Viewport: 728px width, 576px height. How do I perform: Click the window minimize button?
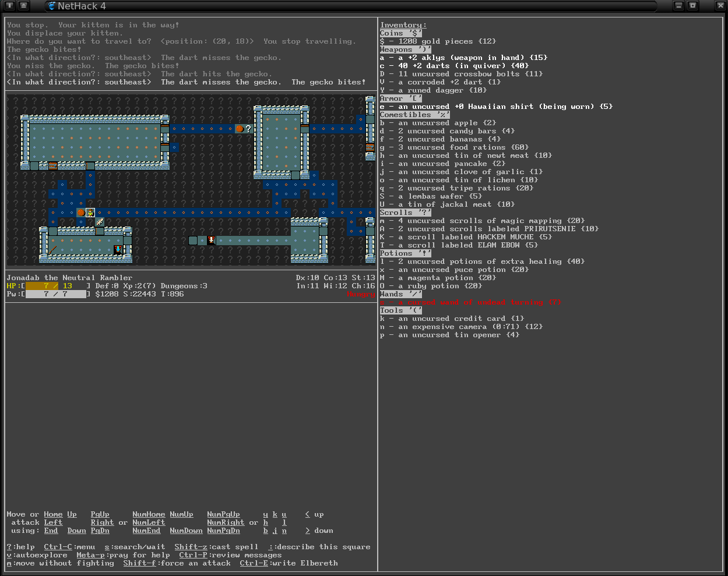pos(678,6)
